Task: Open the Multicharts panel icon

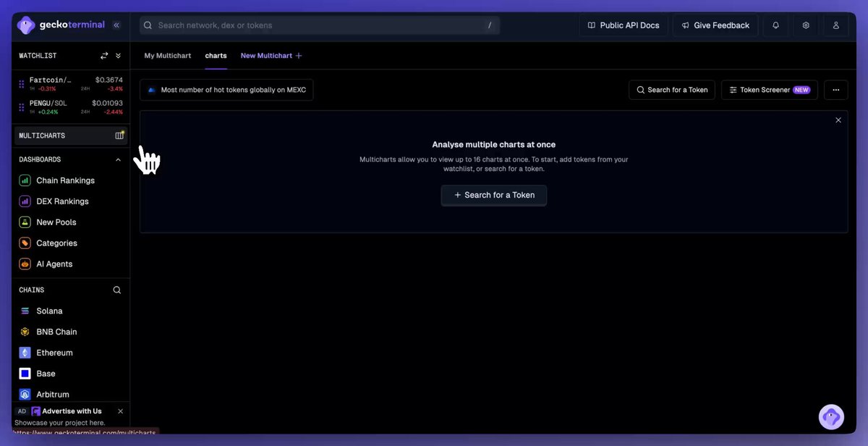Action: click(x=119, y=135)
